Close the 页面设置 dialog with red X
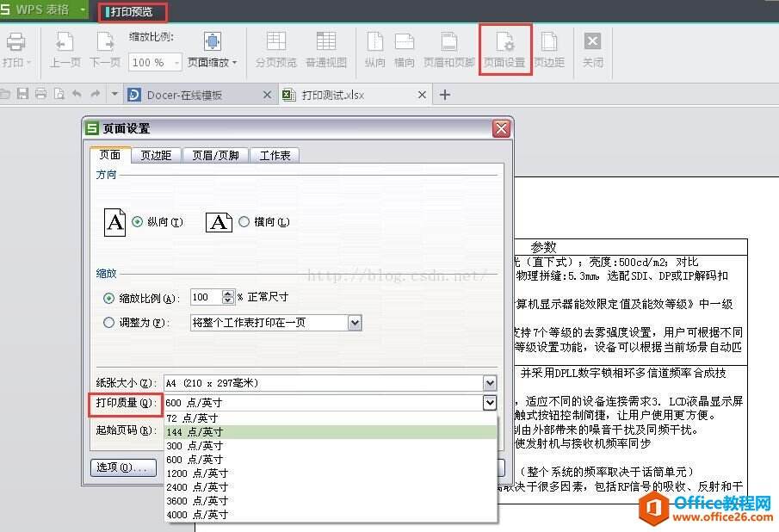The width and height of the screenshot is (779, 532). tap(501, 128)
